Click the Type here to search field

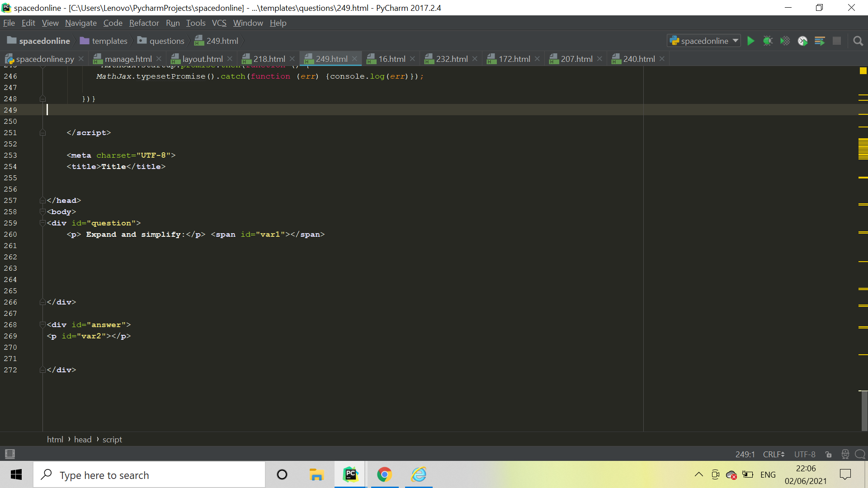pos(149,474)
